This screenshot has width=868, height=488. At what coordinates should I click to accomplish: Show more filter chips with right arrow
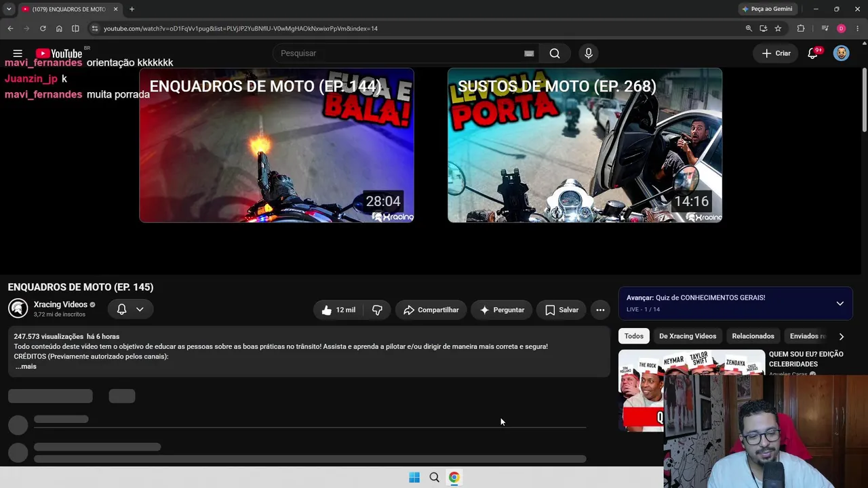click(x=842, y=336)
